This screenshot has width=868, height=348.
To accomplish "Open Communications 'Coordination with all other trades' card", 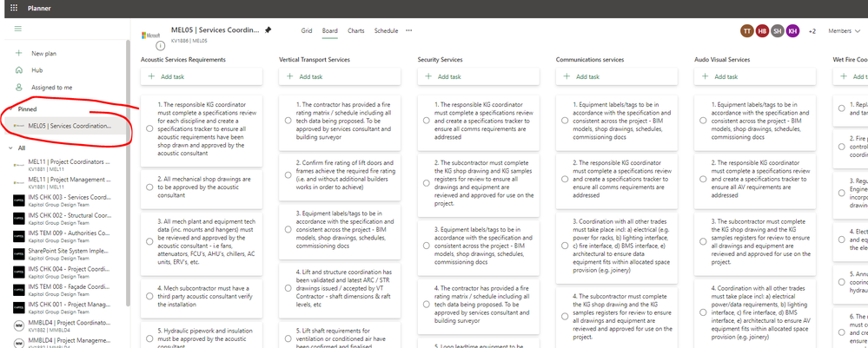I will [x=617, y=247].
